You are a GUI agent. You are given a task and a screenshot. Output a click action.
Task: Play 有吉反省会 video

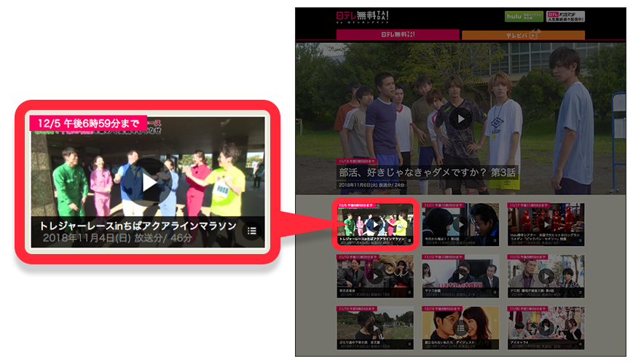375,276
